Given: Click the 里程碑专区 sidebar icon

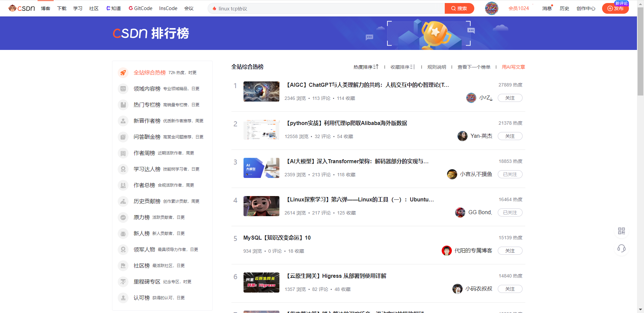Looking at the screenshot, I should click(x=123, y=281).
